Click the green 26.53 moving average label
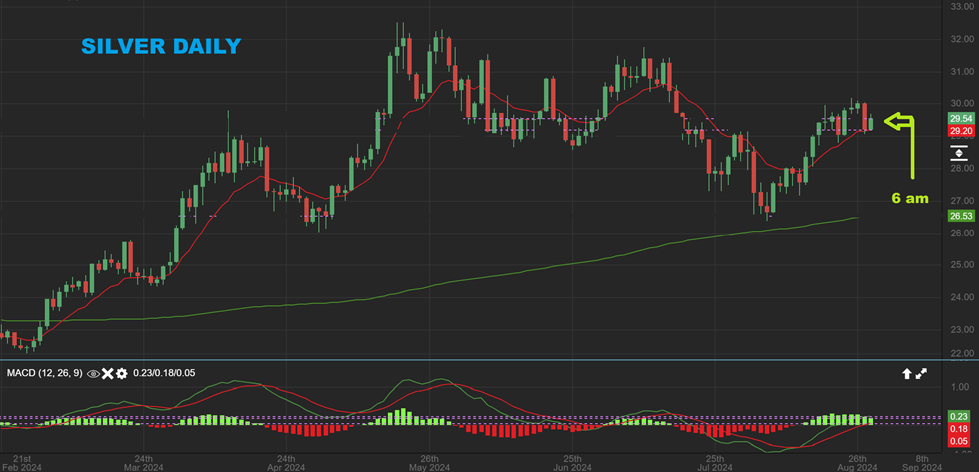The width and height of the screenshot is (979, 472). click(959, 215)
